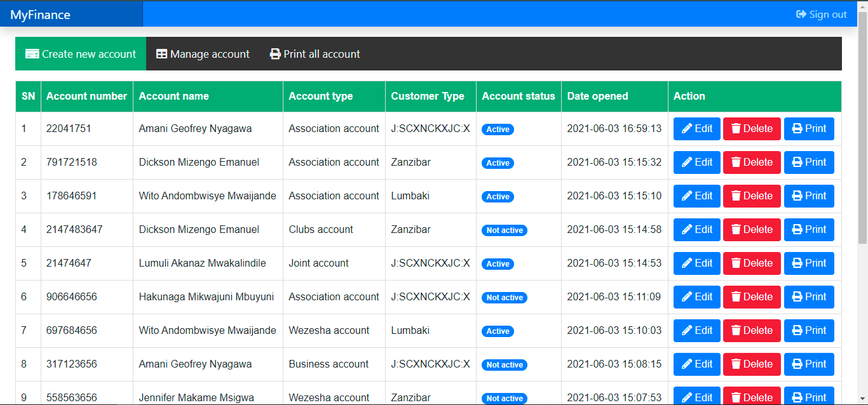Switch to the Manage account tab
Image resolution: width=868 pixels, height=405 pixels.
(203, 53)
